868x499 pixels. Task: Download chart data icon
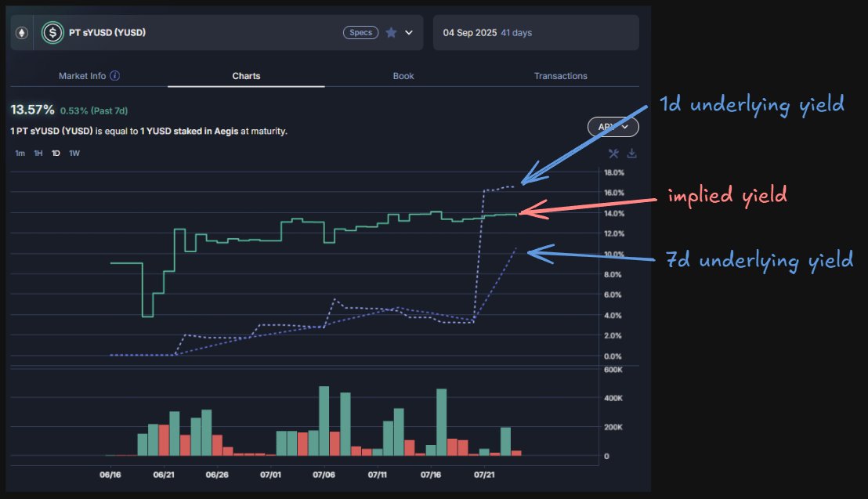click(631, 154)
